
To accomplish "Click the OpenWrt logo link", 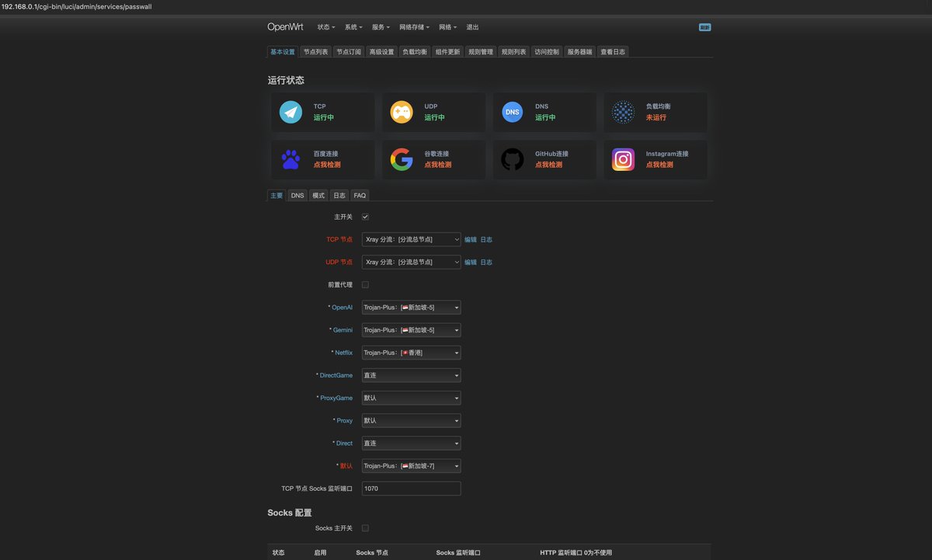I will (x=285, y=27).
